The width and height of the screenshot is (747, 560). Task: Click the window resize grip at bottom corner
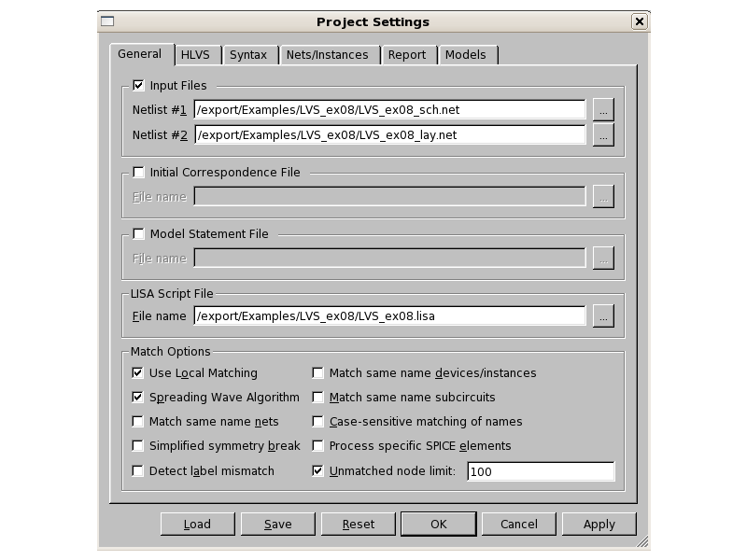(642, 541)
